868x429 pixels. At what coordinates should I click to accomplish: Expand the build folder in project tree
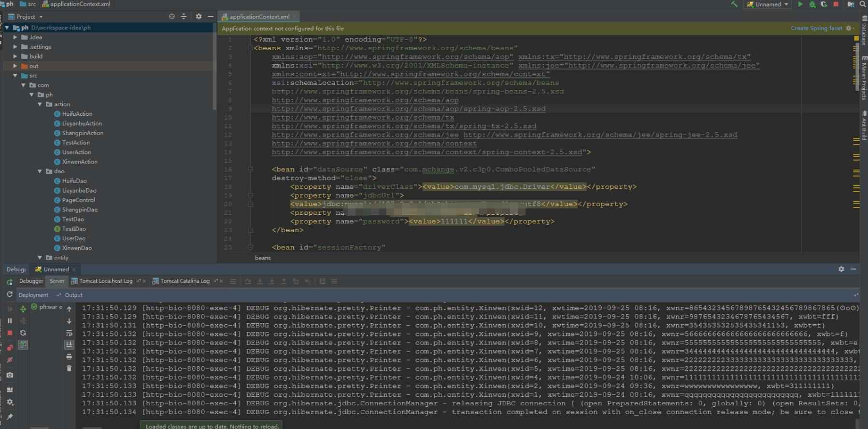(x=15, y=56)
